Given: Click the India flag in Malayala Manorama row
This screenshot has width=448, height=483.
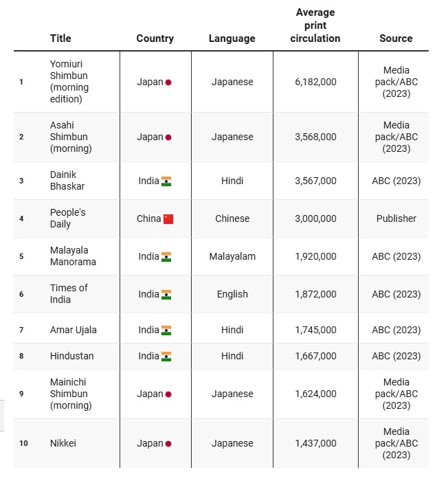Looking at the screenshot, I should (x=166, y=256).
